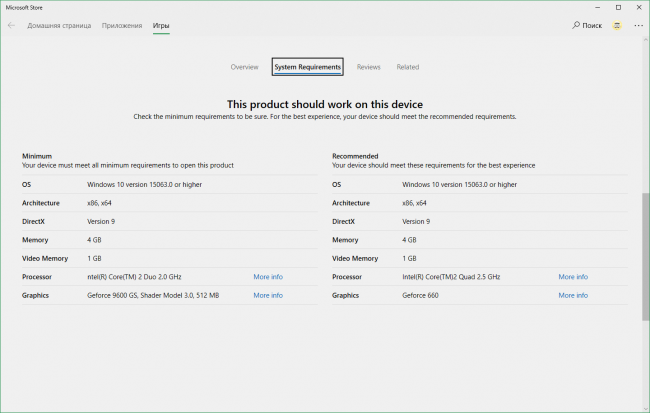The width and height of the screenshot is (650, 413).
Task: Select the Игры tab
Action: click(161, 26)
